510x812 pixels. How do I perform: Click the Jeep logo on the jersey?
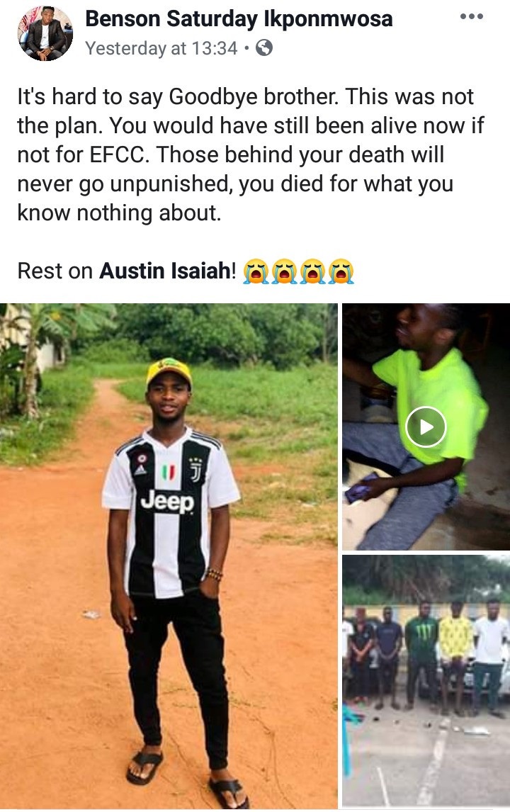167,502
